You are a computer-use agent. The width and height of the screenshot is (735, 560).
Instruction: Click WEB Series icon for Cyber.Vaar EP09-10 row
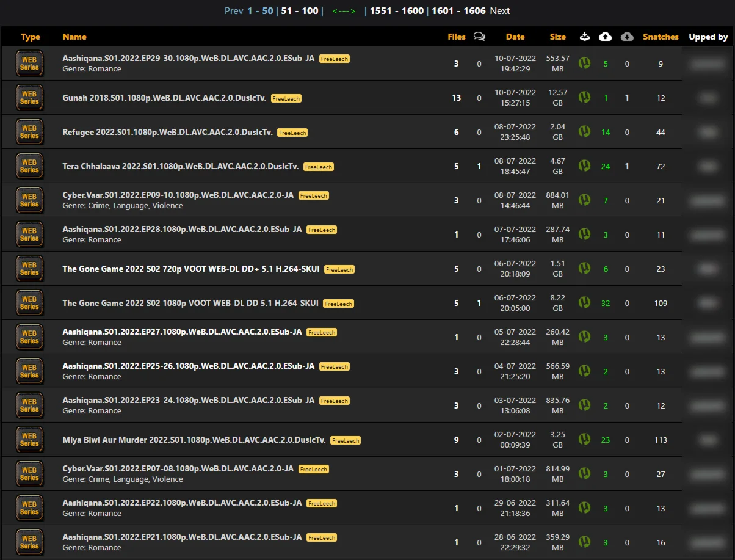[29, 200]
